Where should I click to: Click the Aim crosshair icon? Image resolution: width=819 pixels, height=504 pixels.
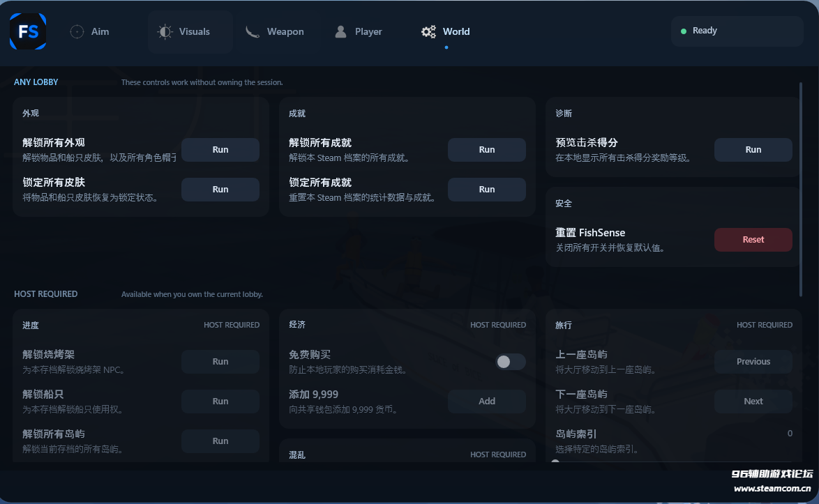(77, 32)
